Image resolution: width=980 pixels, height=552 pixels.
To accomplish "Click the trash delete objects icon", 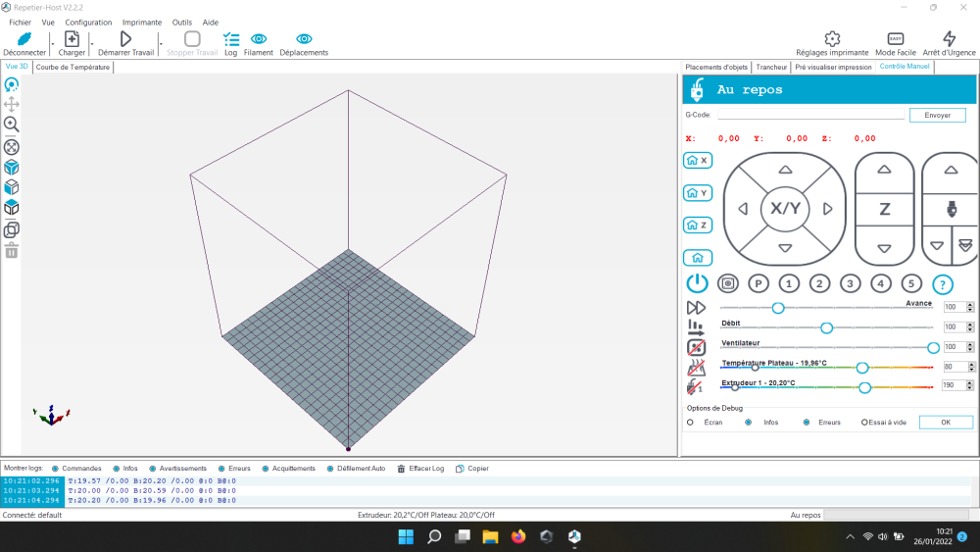I will (11, 251).
